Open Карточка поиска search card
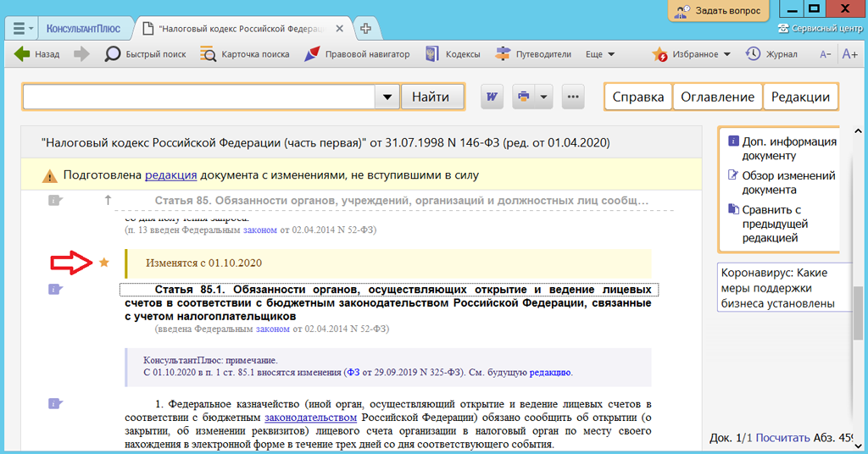Image resolution: width=868 pixels, height=454 pixels. tap(245, 54)
